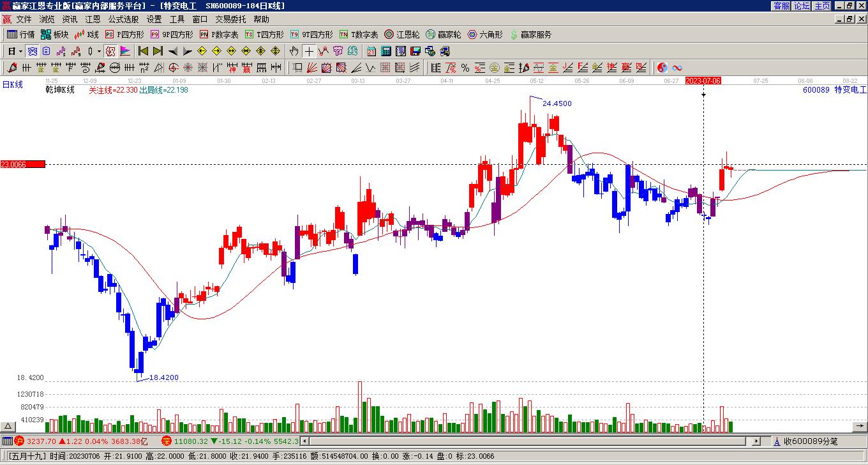Image resolution: width=868 pixels, height=465 pixels.
Task: Toggle the crosshair cursor tool
Action: pos(308,51)
